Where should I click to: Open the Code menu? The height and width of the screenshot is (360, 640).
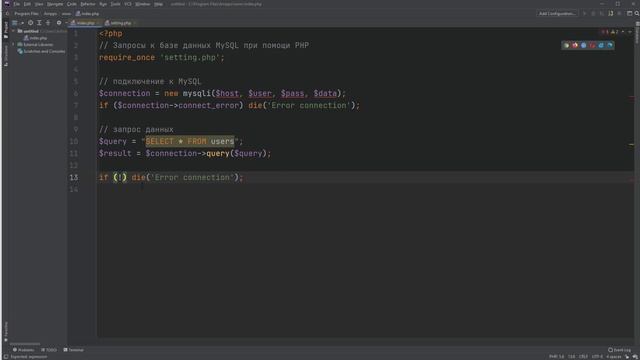pos(71,4)
